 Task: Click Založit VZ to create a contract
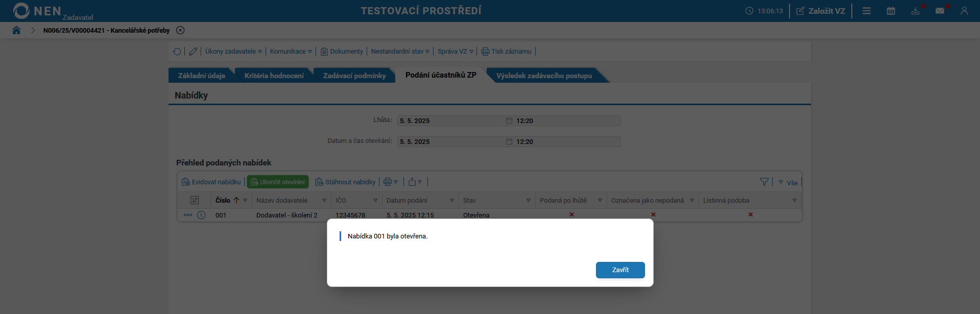tap(821, 11)
